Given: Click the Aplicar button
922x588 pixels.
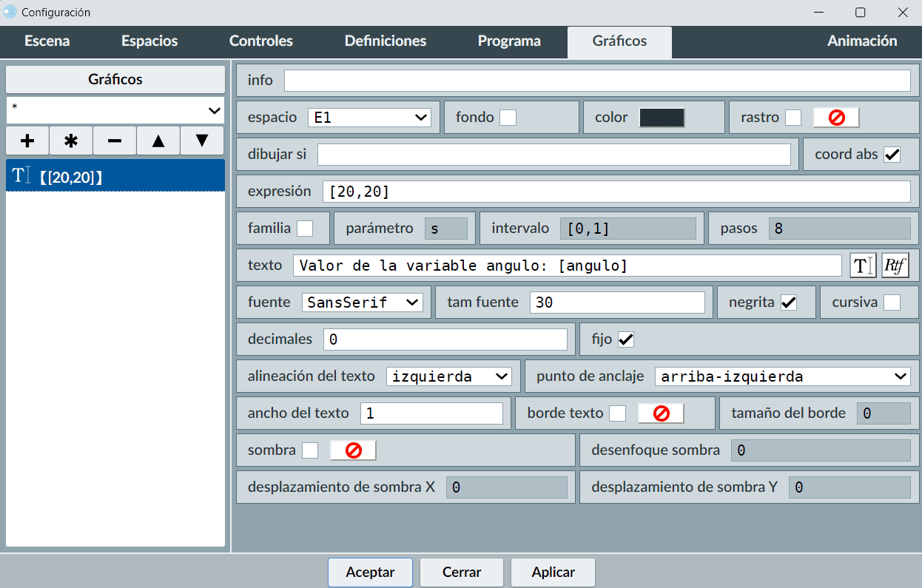Looking at the screenshot, I should pos(553,572).
